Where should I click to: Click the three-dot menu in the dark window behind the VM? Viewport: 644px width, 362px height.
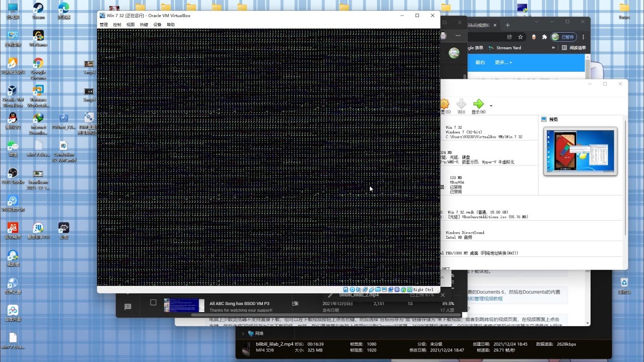pos(458,36)
